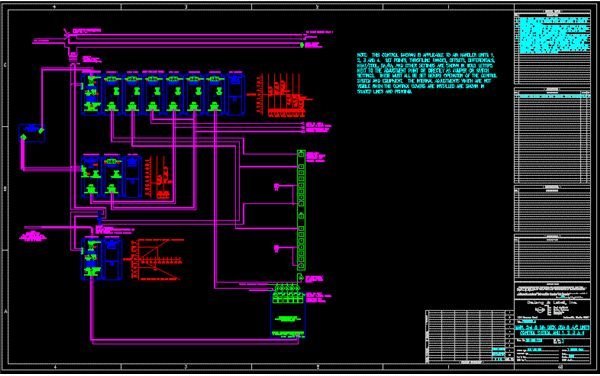Image resolution: width=600 pixels, height=376 pixels.
Task: Click the leftmost controller module in the top row
Action: pyautogui.click(x=91, y=94)
